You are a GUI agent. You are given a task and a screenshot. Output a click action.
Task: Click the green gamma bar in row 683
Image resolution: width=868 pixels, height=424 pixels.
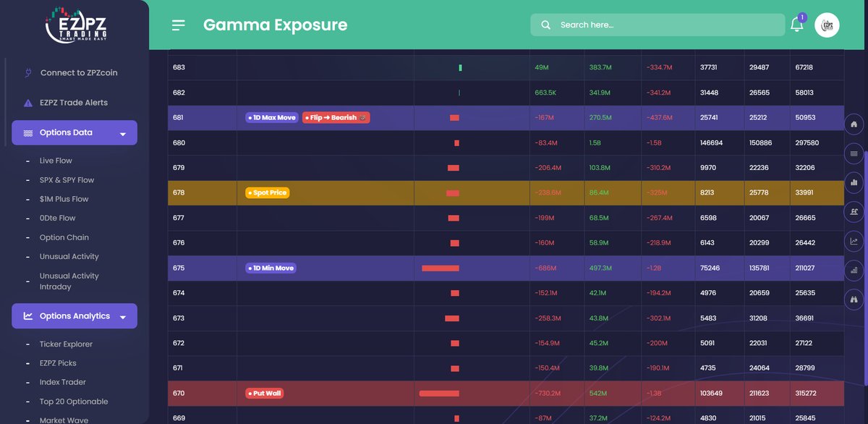pos(460,68)
